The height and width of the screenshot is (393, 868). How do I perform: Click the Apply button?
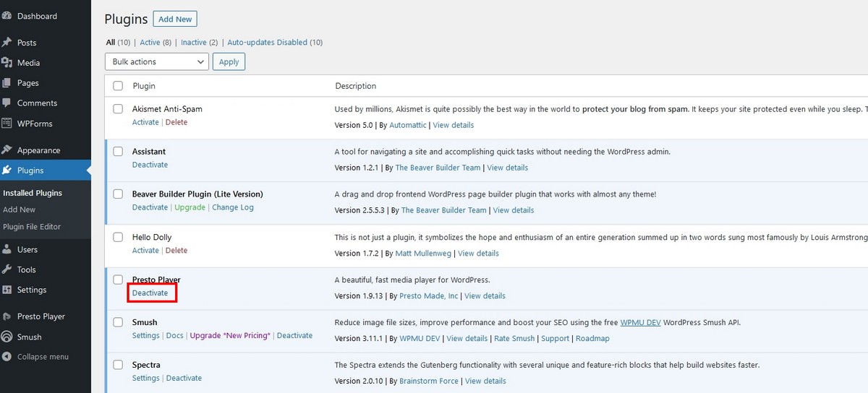229,62
